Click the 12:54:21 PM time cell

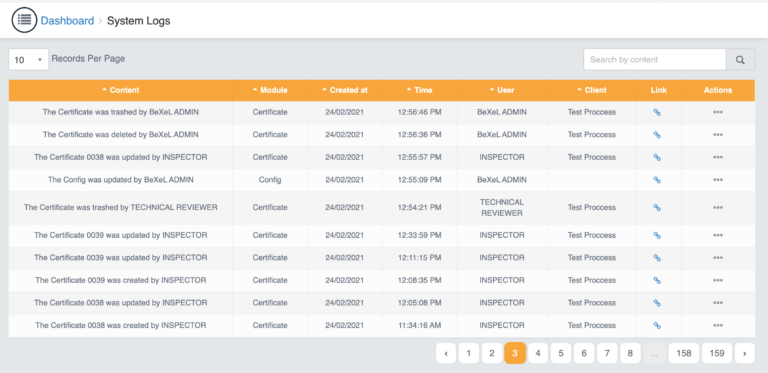point(419,208)
